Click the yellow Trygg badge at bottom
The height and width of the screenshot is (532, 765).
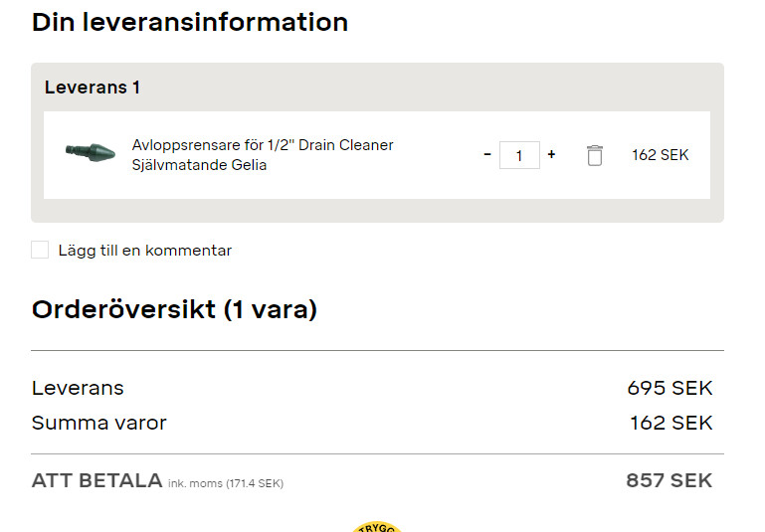(x=377, y=527)
